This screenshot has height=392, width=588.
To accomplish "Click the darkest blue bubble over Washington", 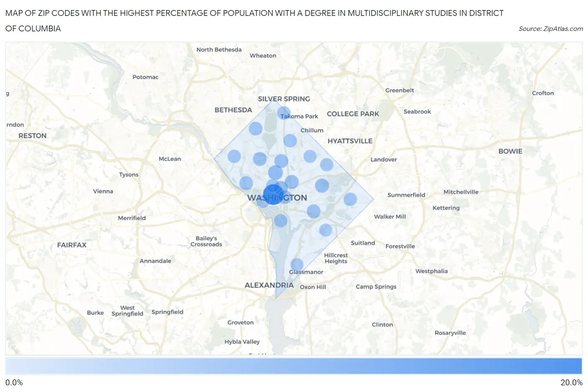I will tap(274, 194).
